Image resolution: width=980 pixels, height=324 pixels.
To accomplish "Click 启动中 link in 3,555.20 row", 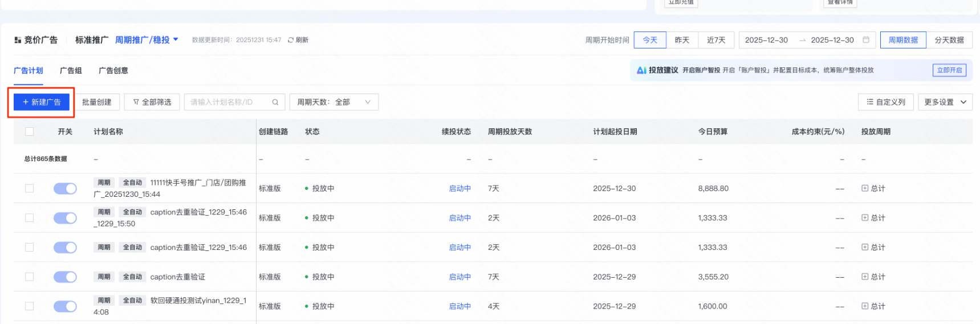I will [x=460, y=277].
